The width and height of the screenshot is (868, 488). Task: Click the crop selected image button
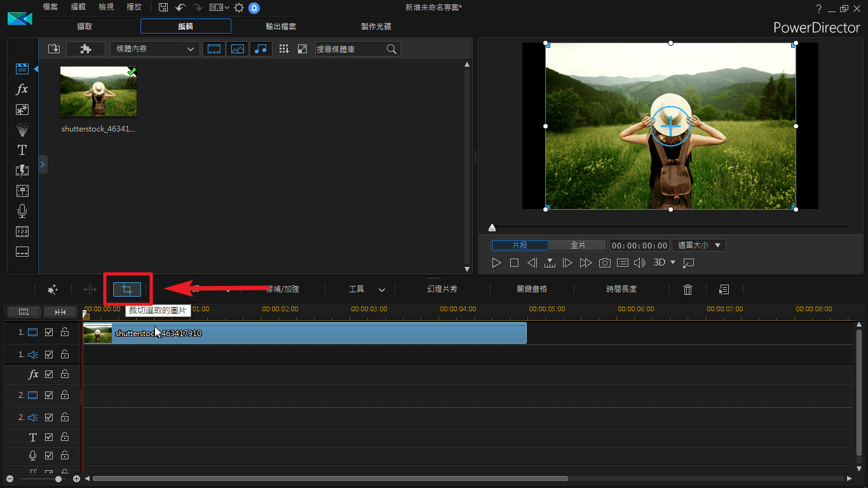(x=127, y=290)
